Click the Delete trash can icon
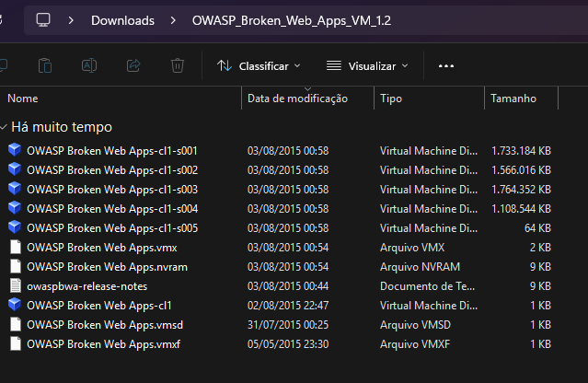Screen dimensions: 588x383 [x=178, y=65]
